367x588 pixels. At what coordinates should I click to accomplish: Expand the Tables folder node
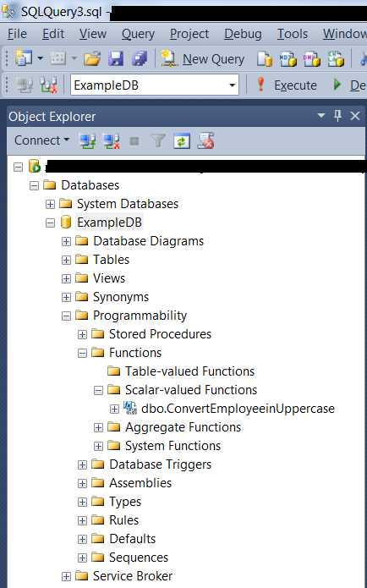pyautogui.click(x=66, y=260)
